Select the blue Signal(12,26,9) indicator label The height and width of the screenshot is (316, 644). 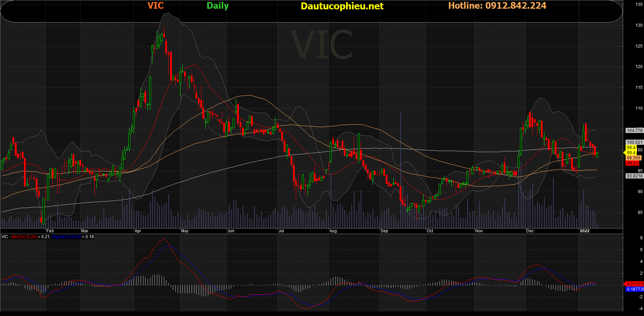click(x=66, y=237)
